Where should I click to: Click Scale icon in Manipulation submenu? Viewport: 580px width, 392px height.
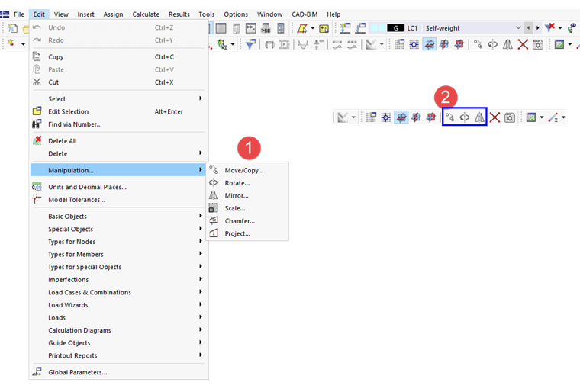214,208
